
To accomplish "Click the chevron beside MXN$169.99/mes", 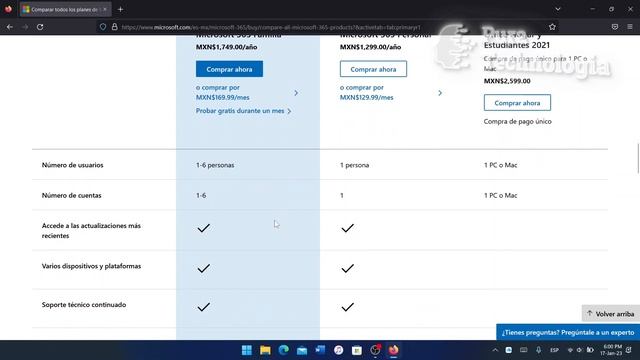I will click(296, 93).
